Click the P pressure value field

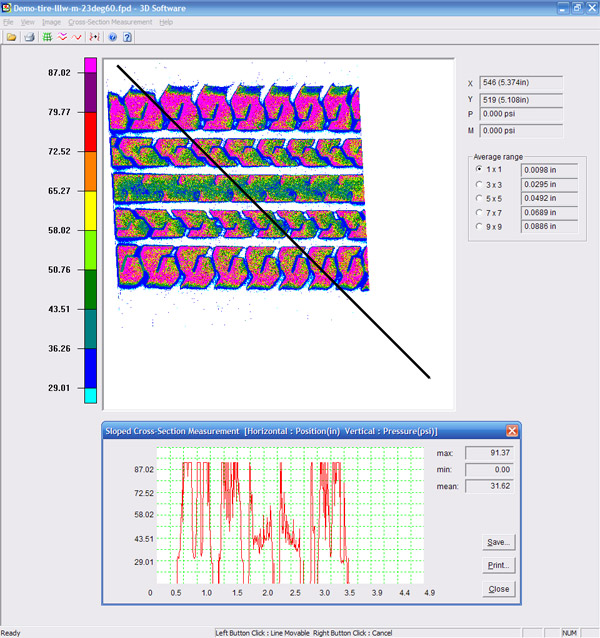(521, 114)
